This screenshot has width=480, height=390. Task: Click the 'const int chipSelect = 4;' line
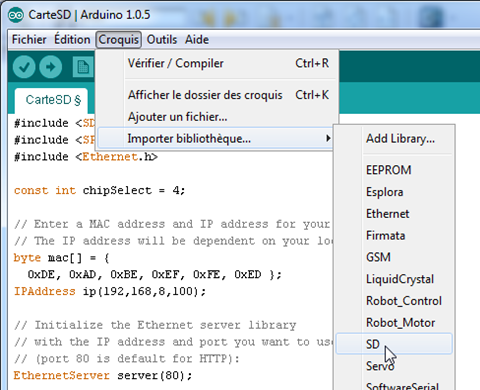tap(99, 191)
